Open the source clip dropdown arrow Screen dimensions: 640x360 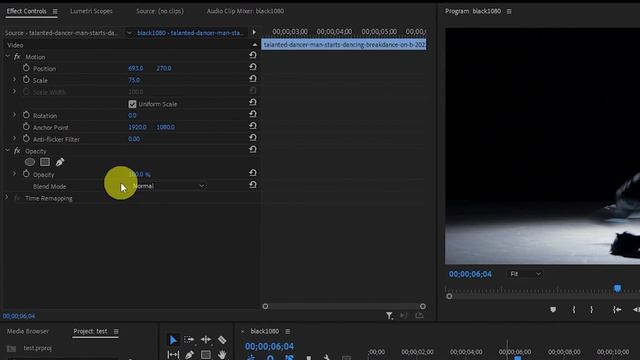point(129,33)
